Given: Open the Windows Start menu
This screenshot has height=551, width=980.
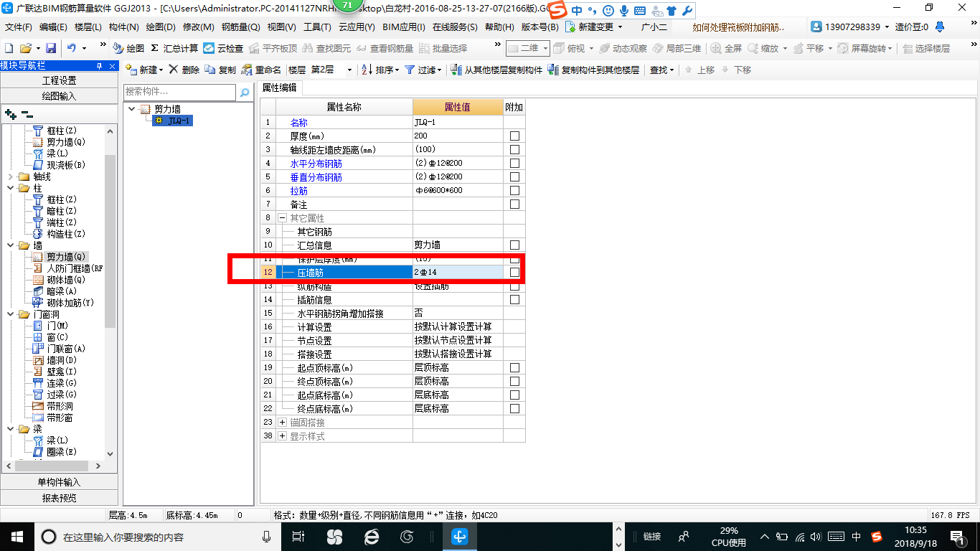Looking at the screenshot, I should (x=17, y=536).
